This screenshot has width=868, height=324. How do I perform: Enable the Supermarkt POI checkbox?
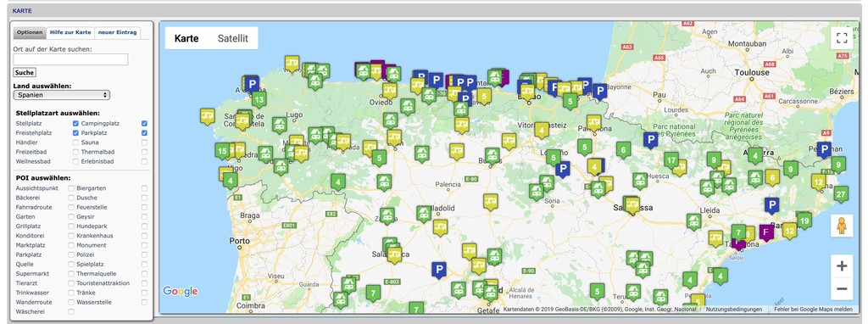(71, 274)
